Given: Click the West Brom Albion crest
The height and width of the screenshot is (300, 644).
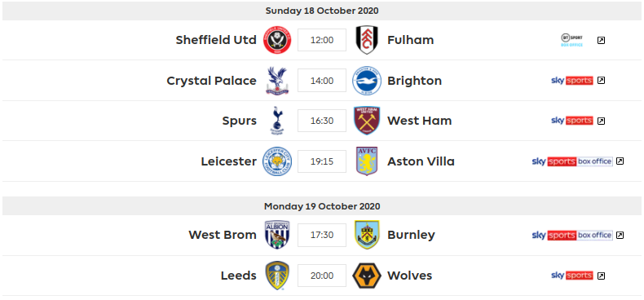Looking at the screenshot, I should click(277, 235).
